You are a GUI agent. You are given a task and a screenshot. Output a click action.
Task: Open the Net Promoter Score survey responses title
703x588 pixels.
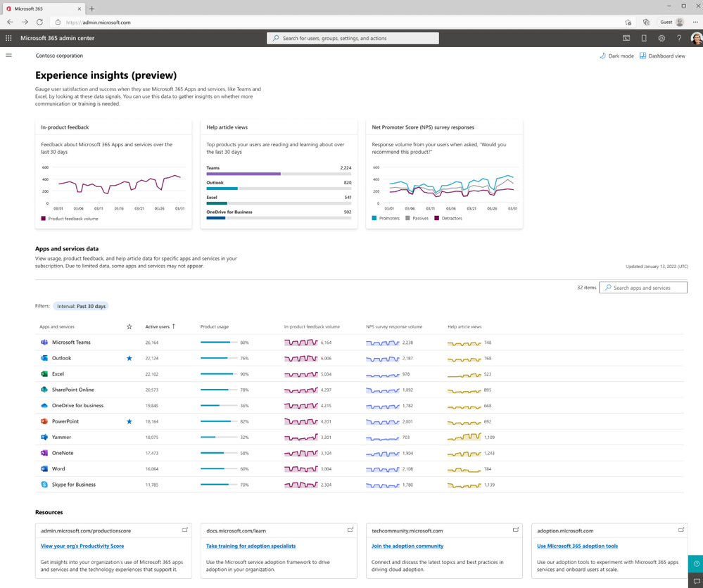423,127
